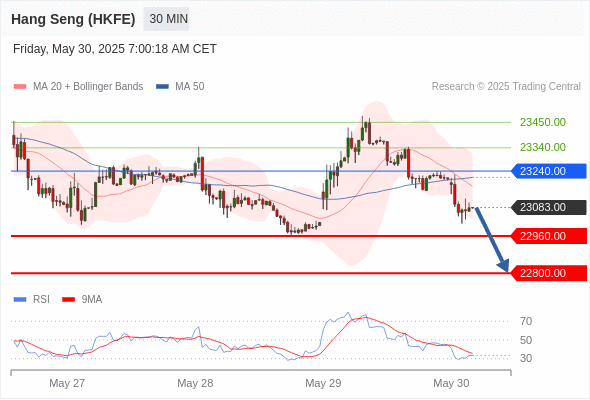Toggle the RSI legend entry
This screenshot has height=400, width=590.
tap(32, 300)
